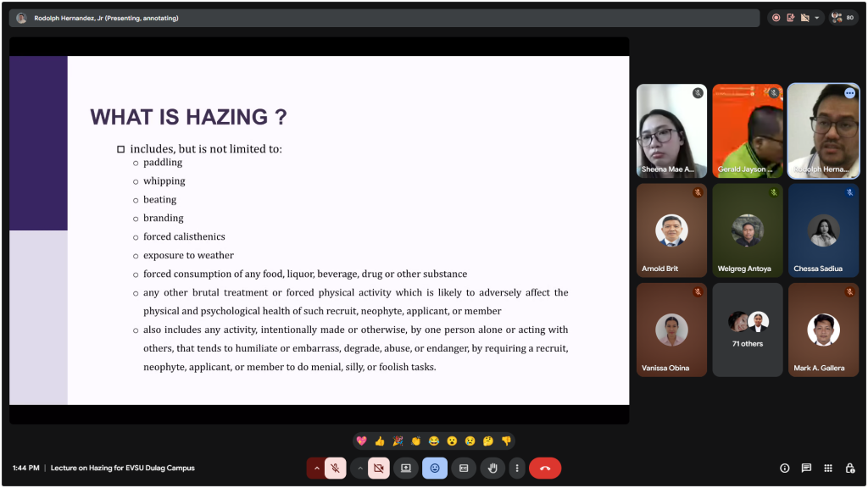Toggle closed captions
The height and width of the screenshot is (488, 868).
(464, 468)
